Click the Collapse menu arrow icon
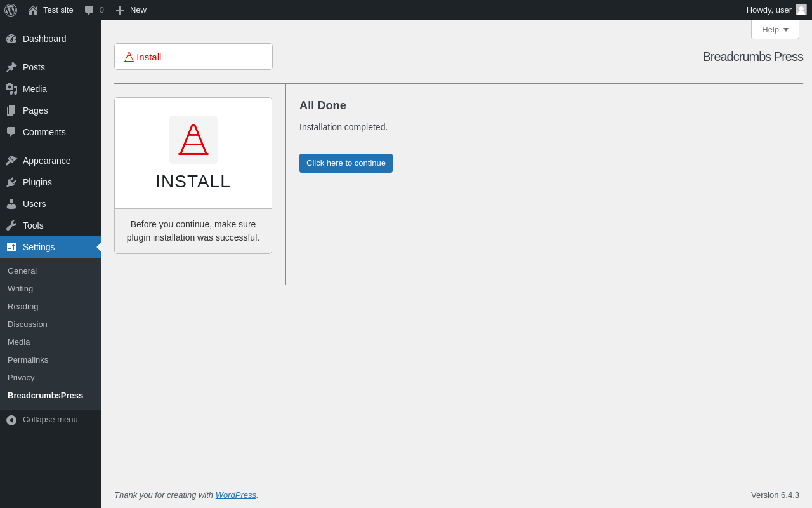The height and width of the screenshot is (508, 812). coord(11,420)
